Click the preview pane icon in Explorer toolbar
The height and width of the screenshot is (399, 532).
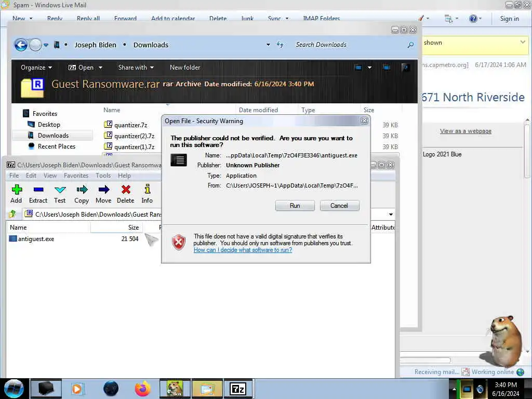387,67
